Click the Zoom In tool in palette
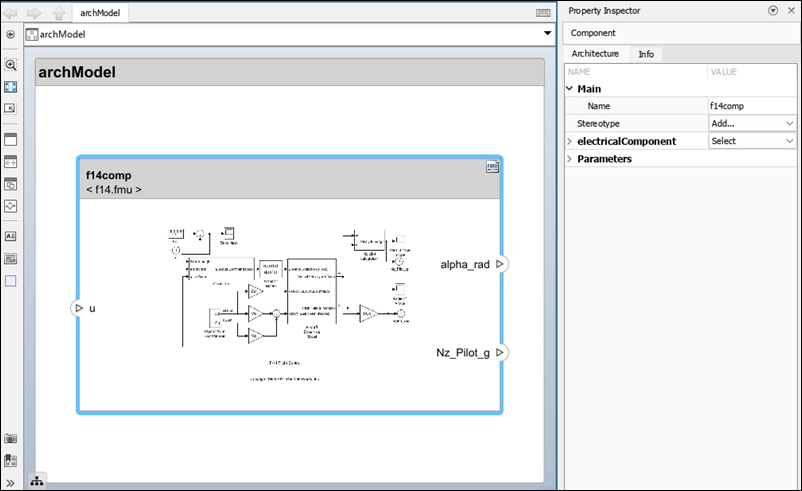 [x=11, y=64]
